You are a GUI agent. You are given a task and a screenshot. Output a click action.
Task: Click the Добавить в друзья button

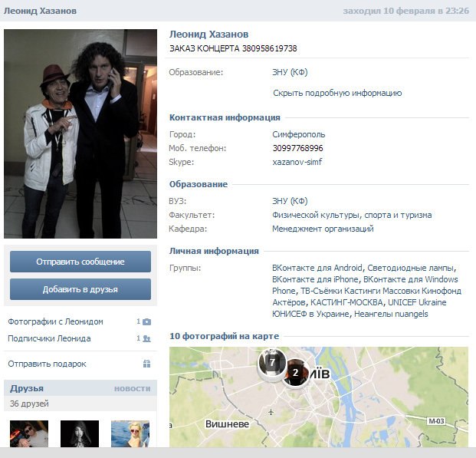pos(80,289)
